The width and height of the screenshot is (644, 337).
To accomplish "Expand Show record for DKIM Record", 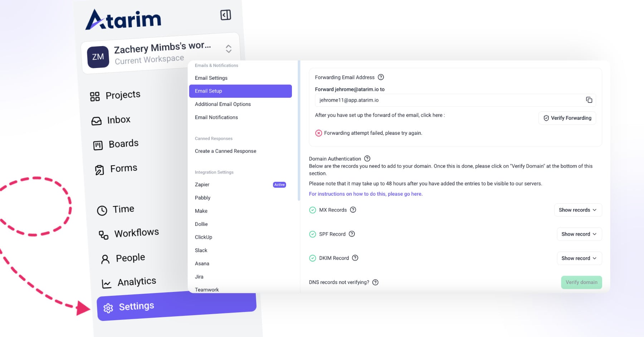I will (579, 258).
